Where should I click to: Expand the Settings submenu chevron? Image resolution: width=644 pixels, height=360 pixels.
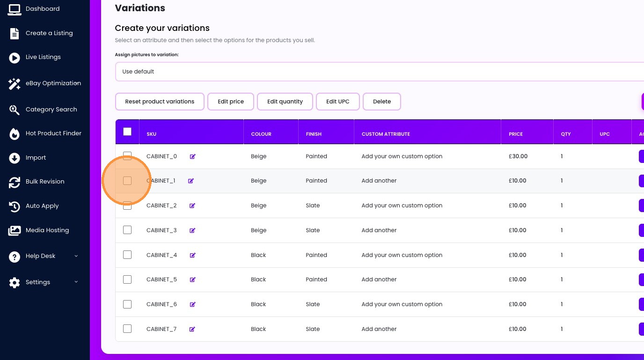tap(76, 282)
